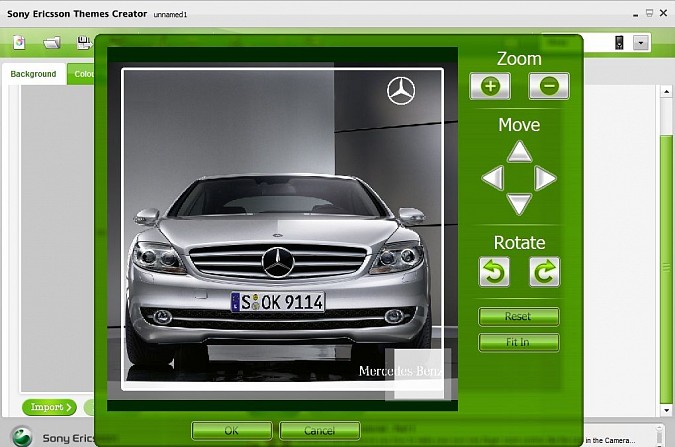Screen dimensions: 675x447
Task: Open the phone model dropdown arrow
Action: [641, 43]
